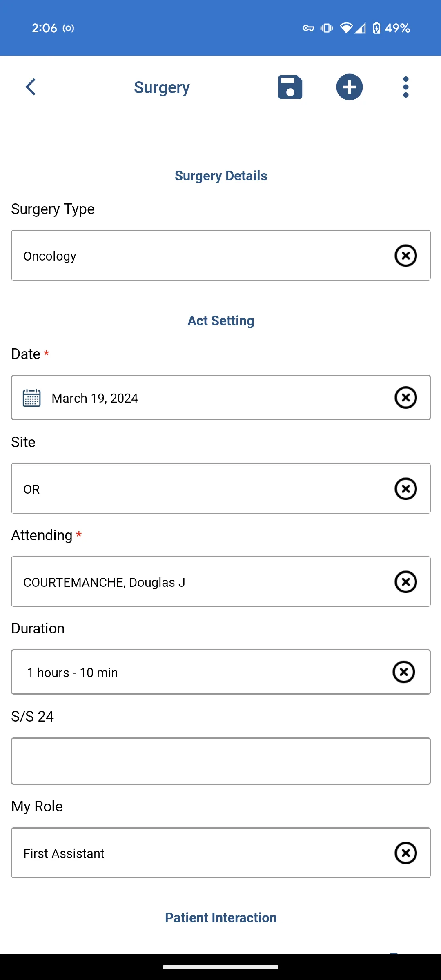
Task: Clear the March 19, 2024 date
Action: (x=405, y=397)
